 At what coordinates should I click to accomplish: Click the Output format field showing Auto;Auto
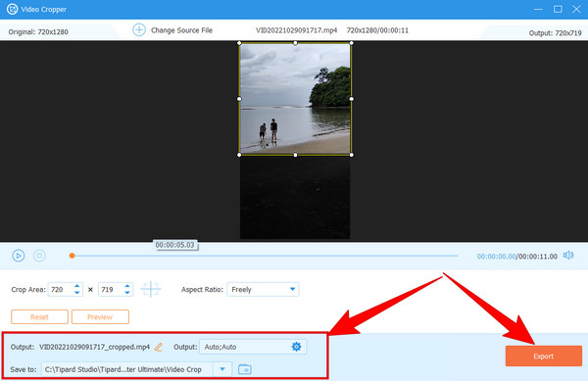(253, 347)
